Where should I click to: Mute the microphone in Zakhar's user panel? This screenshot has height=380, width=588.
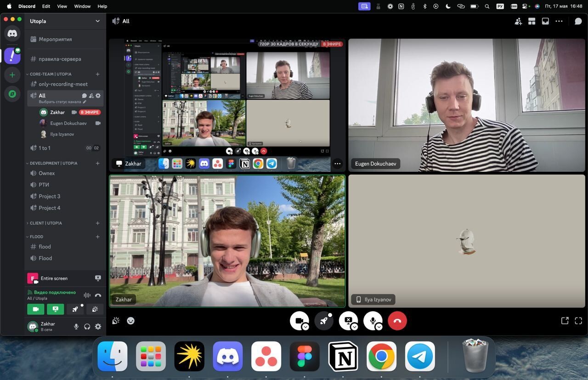(x=76, y=326)
